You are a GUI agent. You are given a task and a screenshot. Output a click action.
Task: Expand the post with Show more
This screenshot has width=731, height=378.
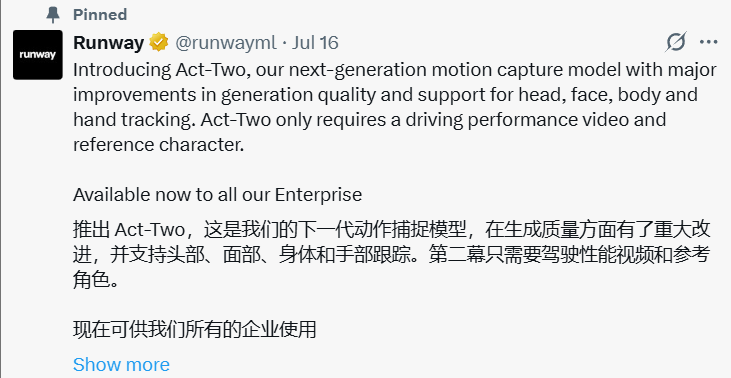click(121, 364)
